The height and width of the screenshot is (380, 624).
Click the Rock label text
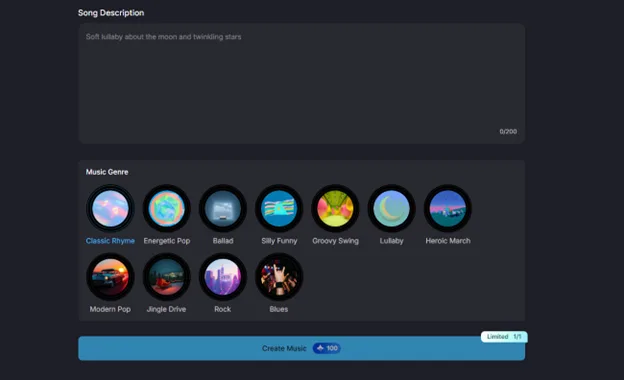(x=222, y=309)
